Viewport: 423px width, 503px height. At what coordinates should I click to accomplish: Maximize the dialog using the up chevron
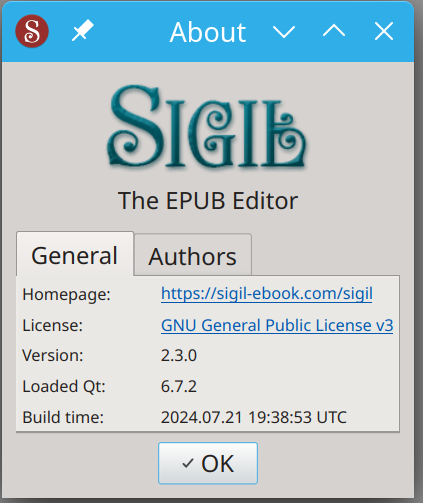click(x=334, y=31)
